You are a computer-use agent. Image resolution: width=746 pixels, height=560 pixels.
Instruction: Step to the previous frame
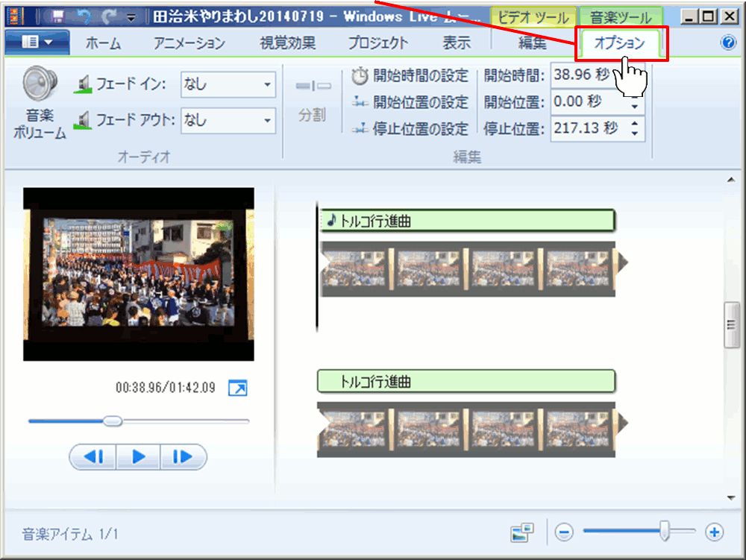click(93, 457)
